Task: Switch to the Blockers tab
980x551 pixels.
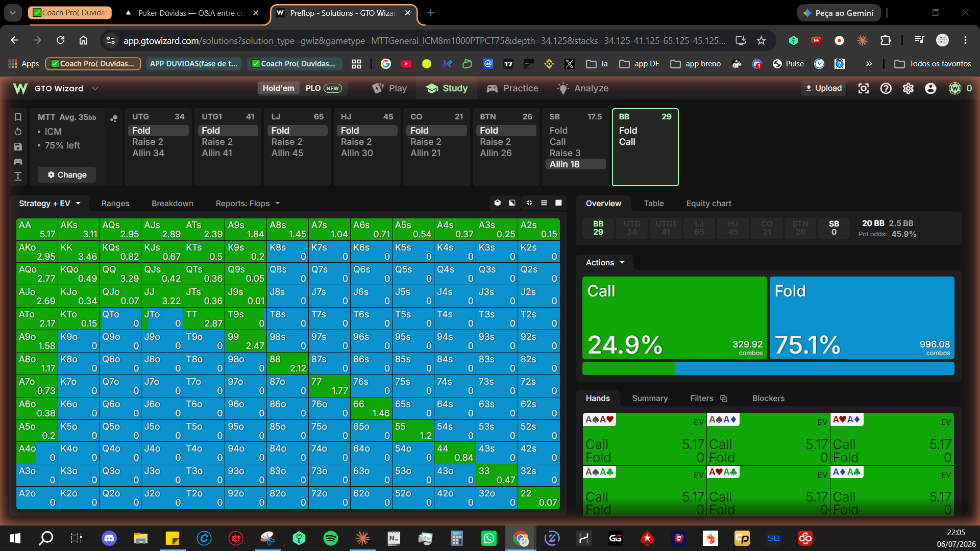Action: tap(768, 398)
